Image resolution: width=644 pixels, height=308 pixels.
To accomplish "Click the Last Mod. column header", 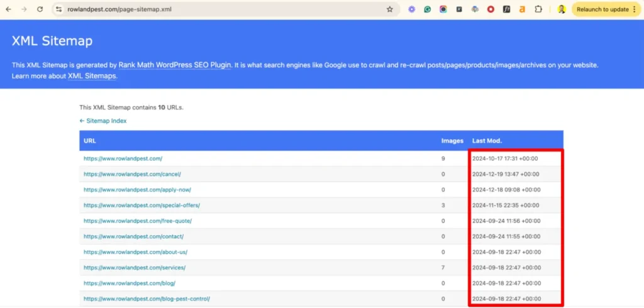I will coord(487,141).
